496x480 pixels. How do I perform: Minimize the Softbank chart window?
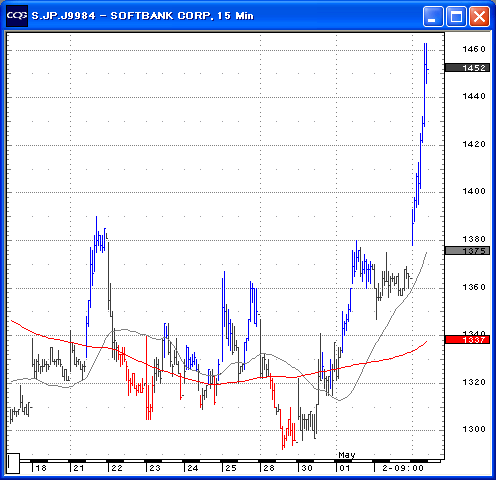(x=433, y=16)
